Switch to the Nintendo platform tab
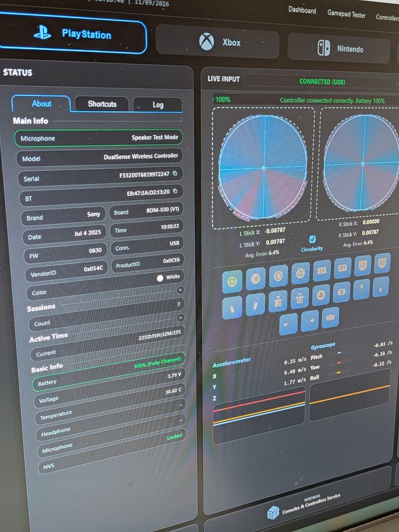The width and height of the screenshot is (399, 532). point(339,49)
